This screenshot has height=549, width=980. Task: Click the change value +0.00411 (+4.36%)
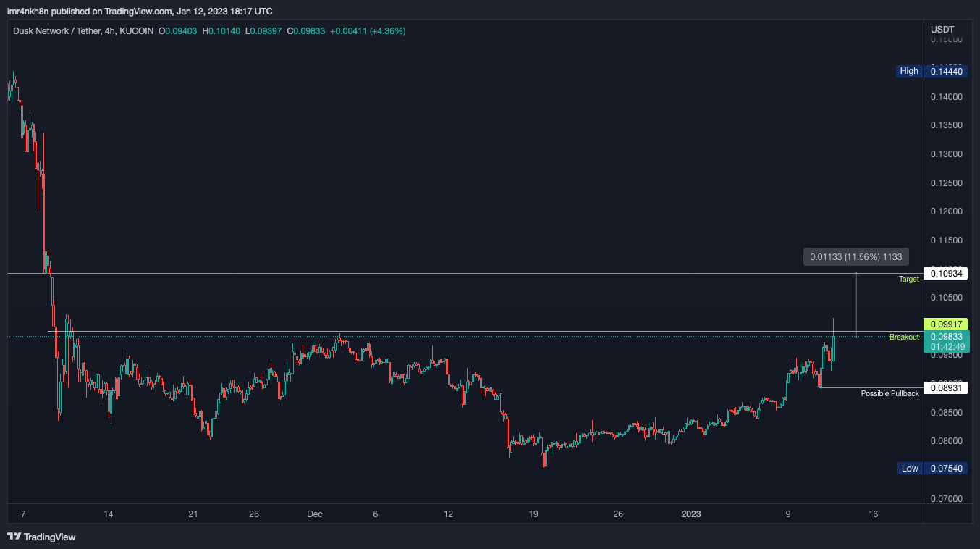368,31
